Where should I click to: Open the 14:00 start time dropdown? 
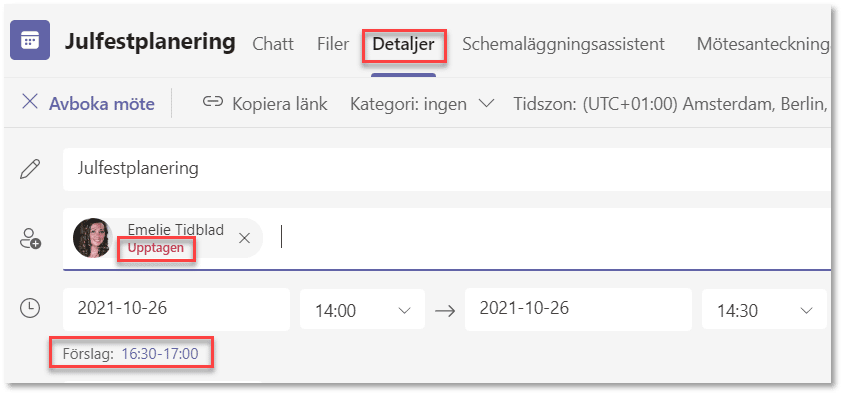(362, 310)
